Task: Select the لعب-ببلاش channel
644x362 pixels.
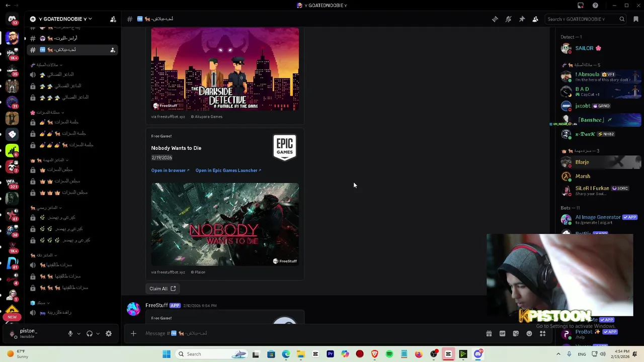Action: pos(73,50)
